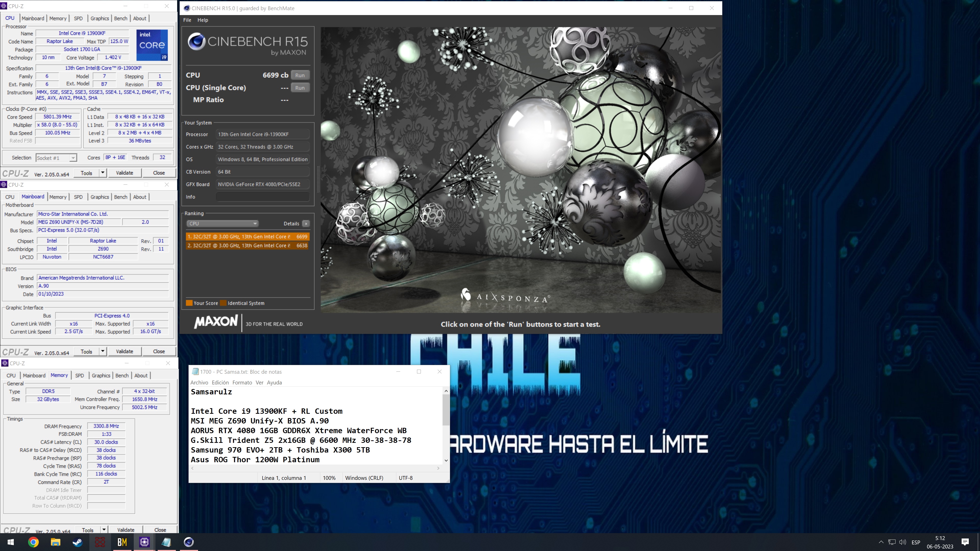Open File Explorer from the taskbar
This screenshot has width=980, height=551.
click(x=56, y=542)
